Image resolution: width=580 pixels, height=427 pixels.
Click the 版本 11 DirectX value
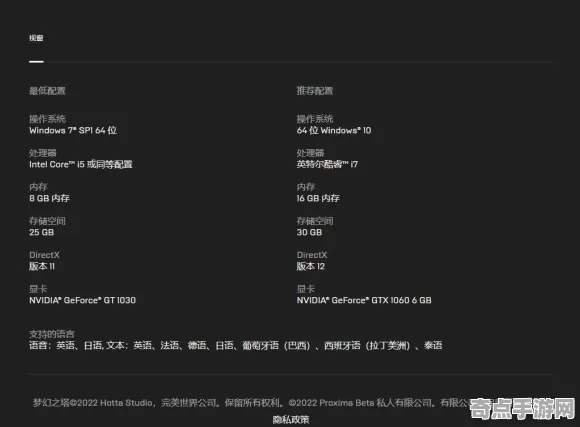42,266
